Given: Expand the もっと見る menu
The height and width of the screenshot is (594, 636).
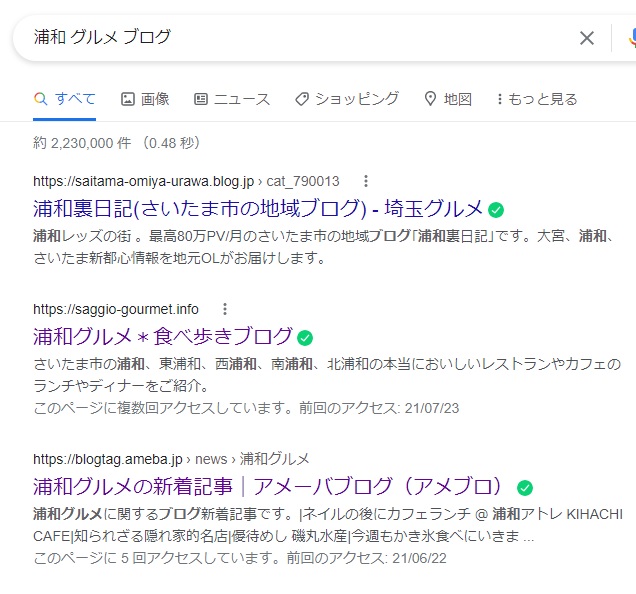Looking at the screenshot, I should [x=537, y=99].
